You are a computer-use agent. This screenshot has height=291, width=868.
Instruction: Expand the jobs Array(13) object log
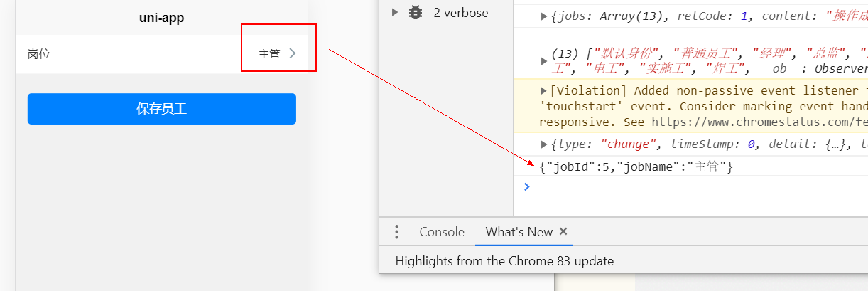pos(544,16)
